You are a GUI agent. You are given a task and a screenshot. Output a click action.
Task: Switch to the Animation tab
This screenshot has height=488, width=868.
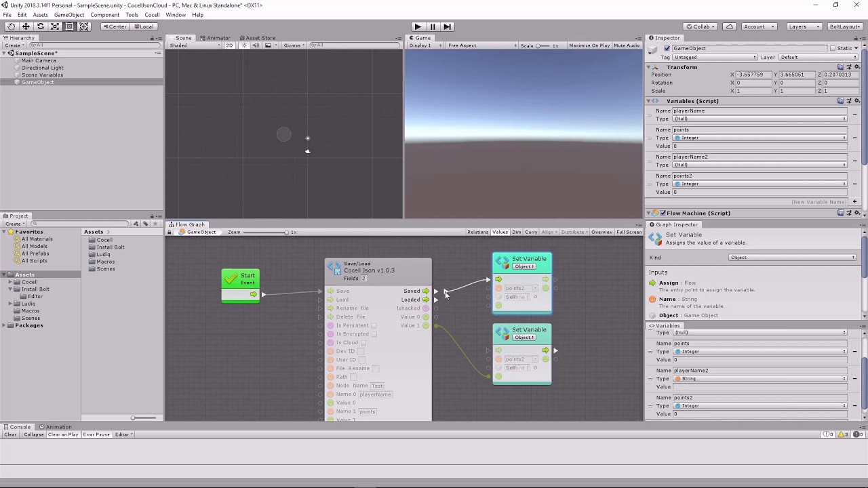(x=56, y=427)
